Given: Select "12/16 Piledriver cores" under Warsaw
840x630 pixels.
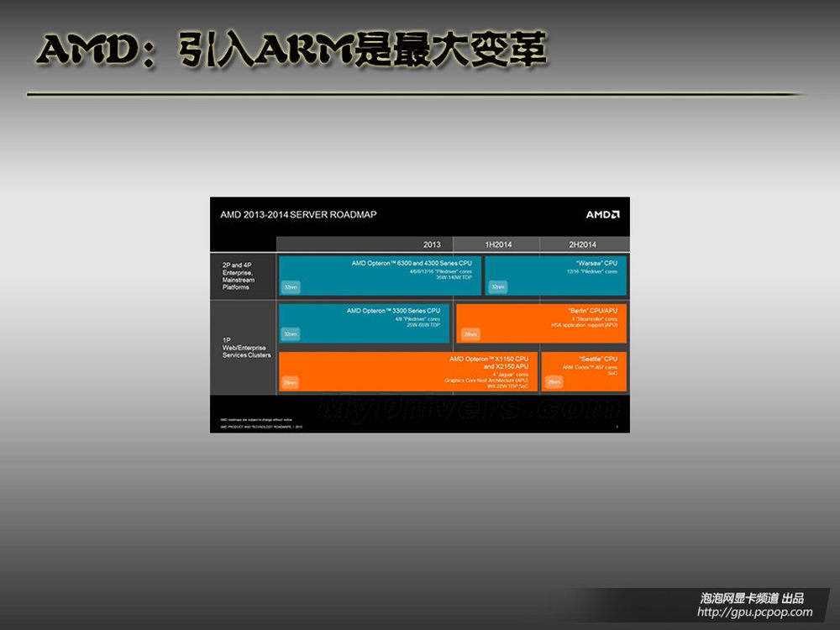Looking at the screenshot, I should pos(592,271).
